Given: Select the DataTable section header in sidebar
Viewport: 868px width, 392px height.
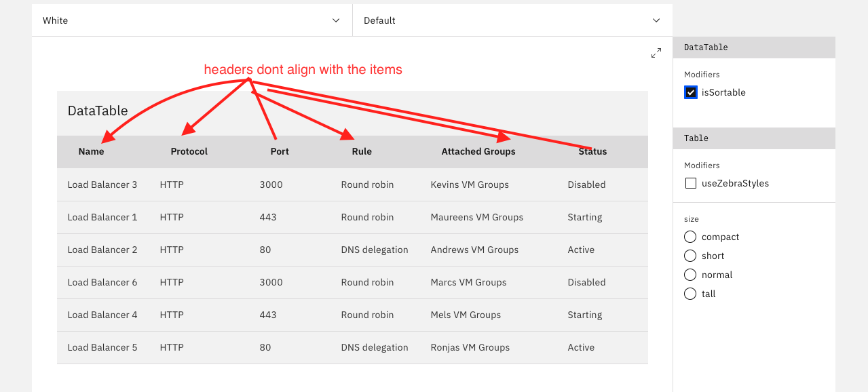Looking at the screenshot, I should tap(754, 47).
